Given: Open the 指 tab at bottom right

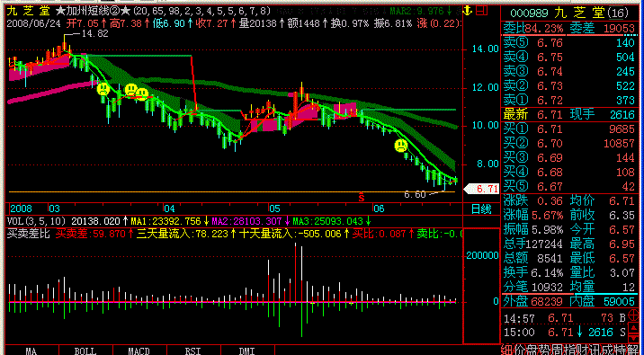Looking at the screenshot, I should tap(570, 350).
